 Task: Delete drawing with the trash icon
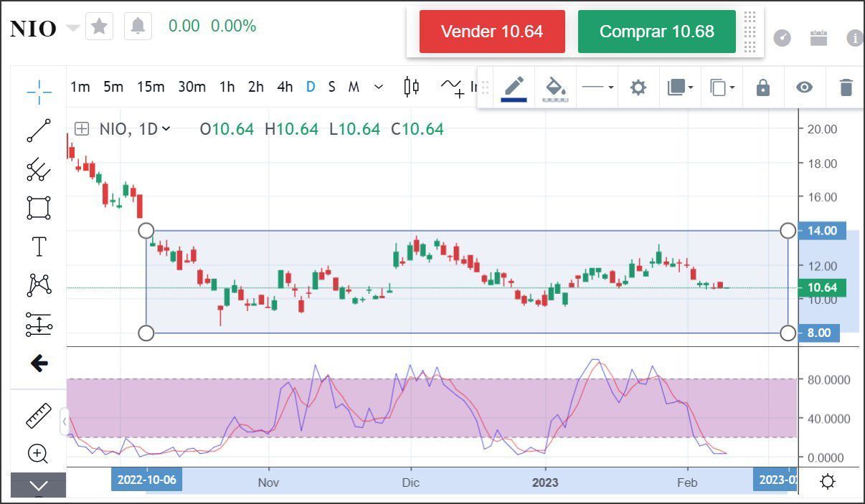pyautogui.click(x=846, y=87)
